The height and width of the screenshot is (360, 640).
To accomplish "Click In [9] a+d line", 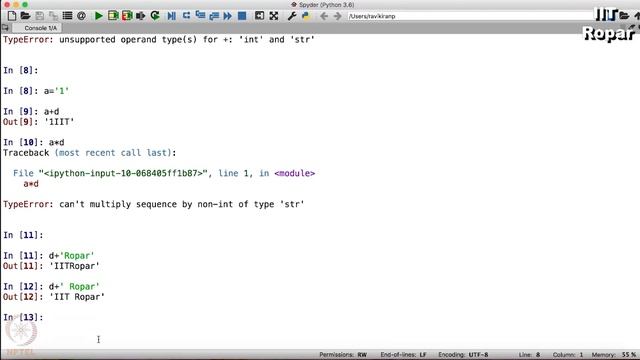I will pos(31,111).
